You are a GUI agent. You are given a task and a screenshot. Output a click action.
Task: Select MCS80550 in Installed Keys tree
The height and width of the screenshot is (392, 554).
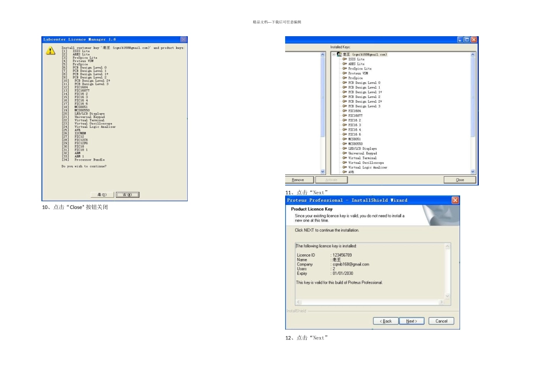coord(356,144)
